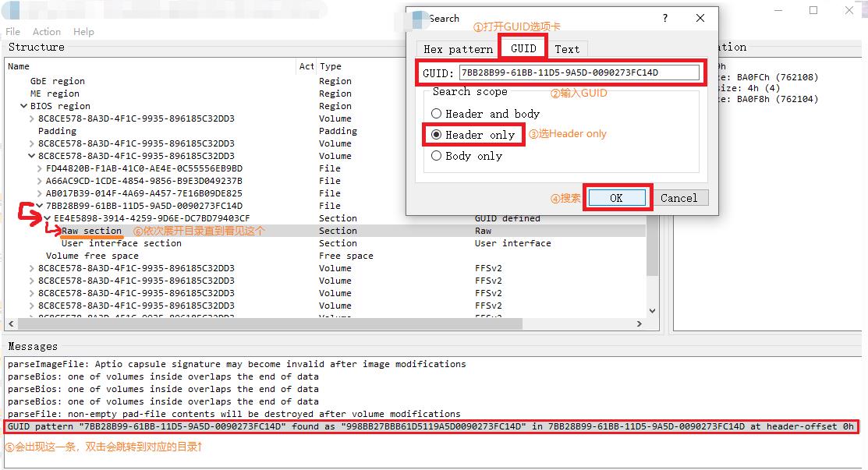Open the File menu
This screenshot has height=470, width=868.
click(13, 32)
